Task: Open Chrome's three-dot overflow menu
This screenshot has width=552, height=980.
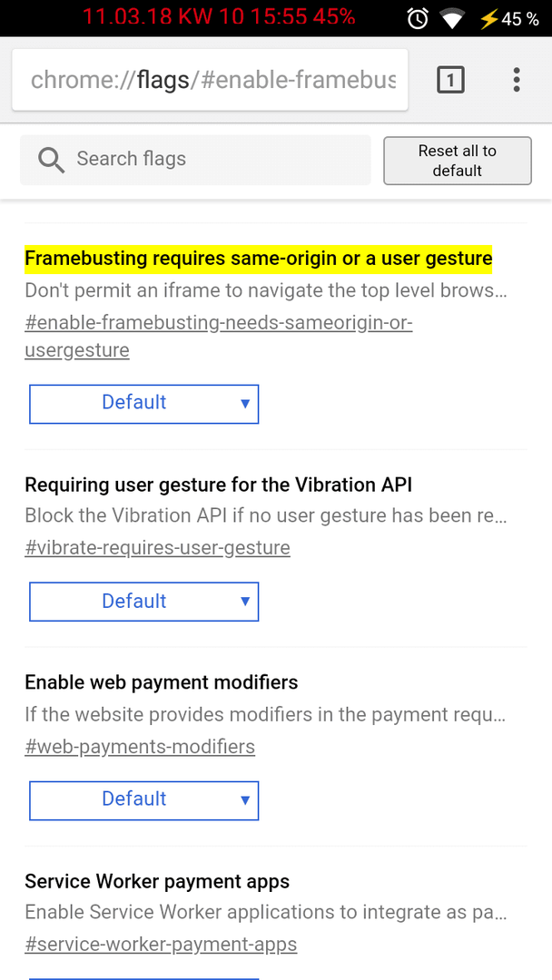Action: (x=517, y=80)
